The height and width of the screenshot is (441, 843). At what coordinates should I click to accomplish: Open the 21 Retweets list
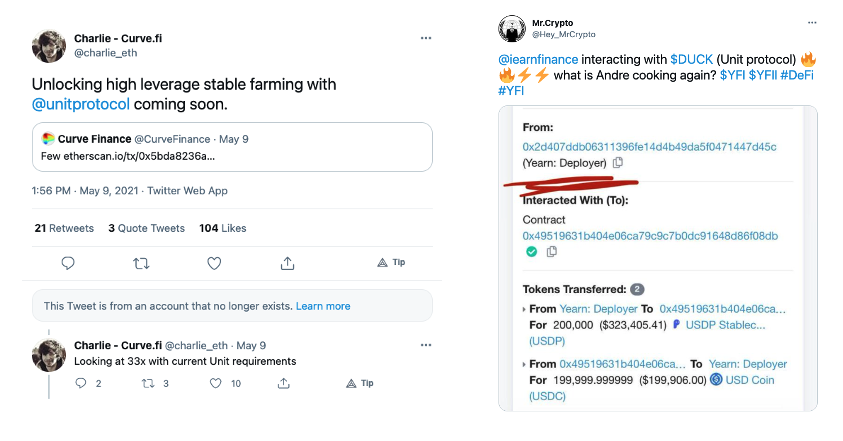63,228
